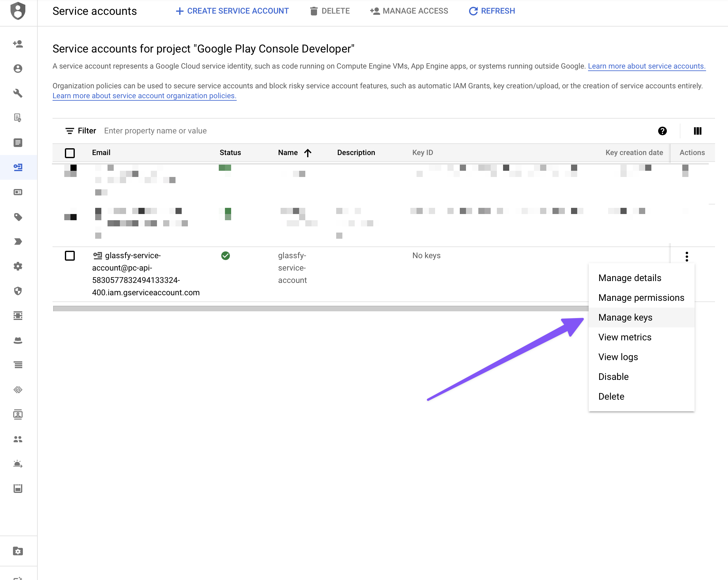This screenshot has height=580, width=728.
Task: Open the column display options icon
Action: [697, 131]
